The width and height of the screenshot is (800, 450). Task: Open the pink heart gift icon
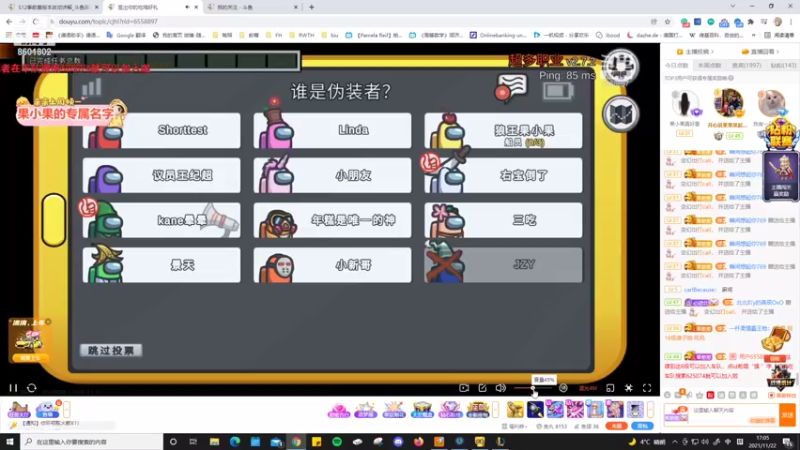pos(338,409)
